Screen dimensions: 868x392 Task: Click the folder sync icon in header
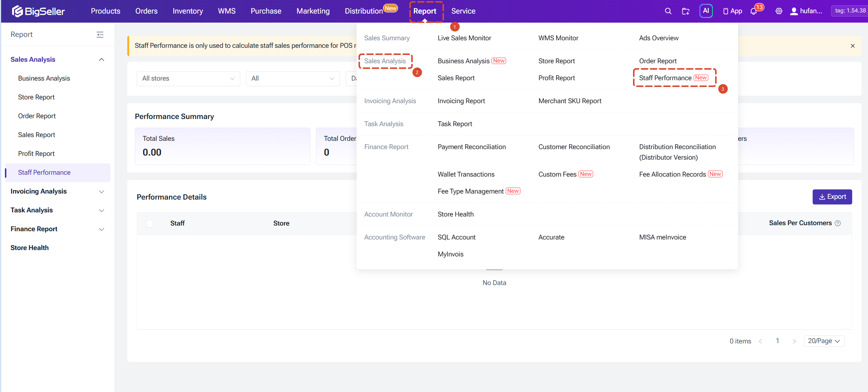(x=686, y=11)
